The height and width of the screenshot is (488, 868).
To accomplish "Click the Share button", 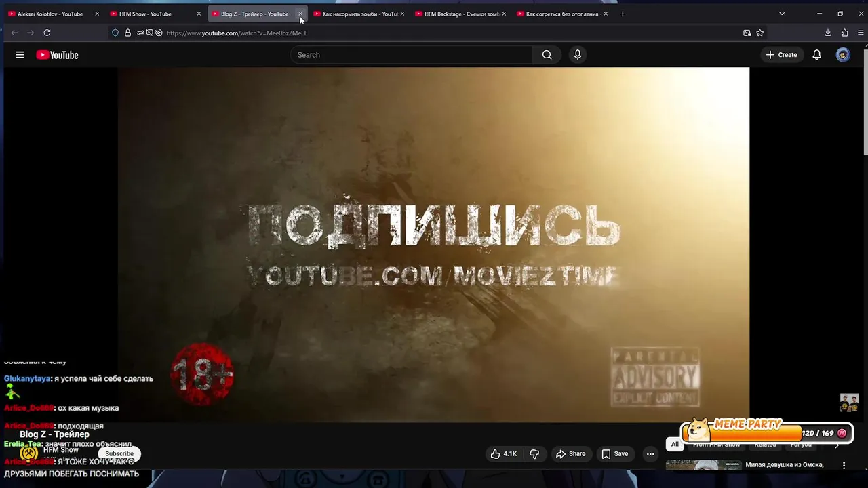I will pos(570,454).
